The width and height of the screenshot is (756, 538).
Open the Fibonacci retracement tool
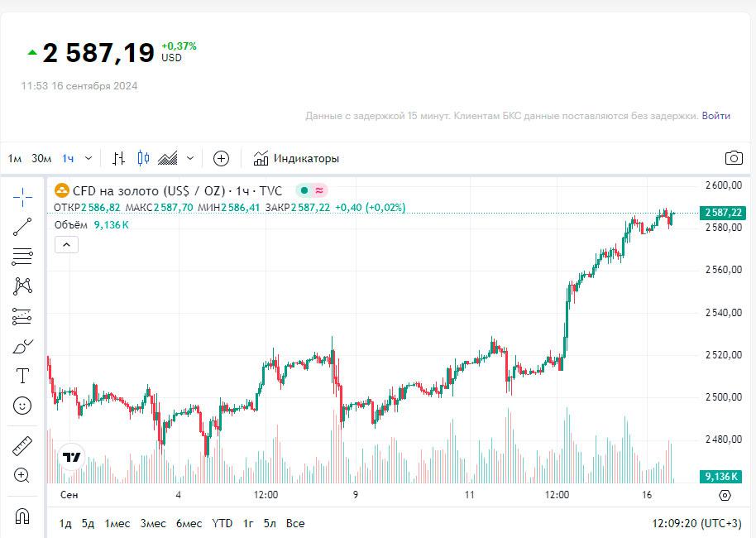(22, 257)
